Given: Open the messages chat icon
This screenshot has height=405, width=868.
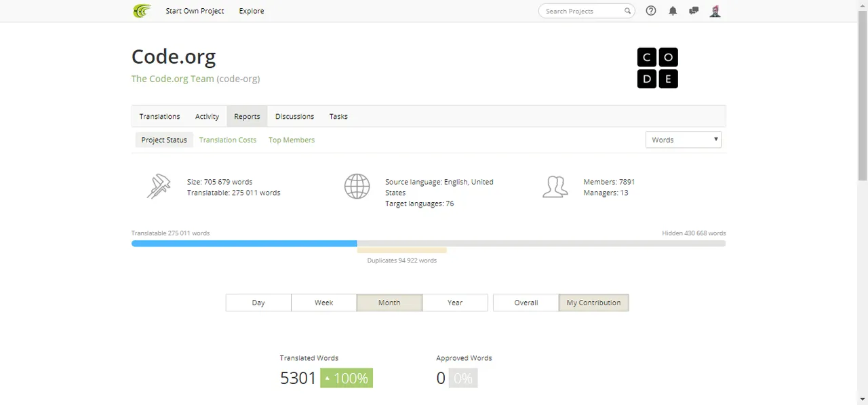Looking at the screenshot, I should pyautogui.click(x=694, y=11).
